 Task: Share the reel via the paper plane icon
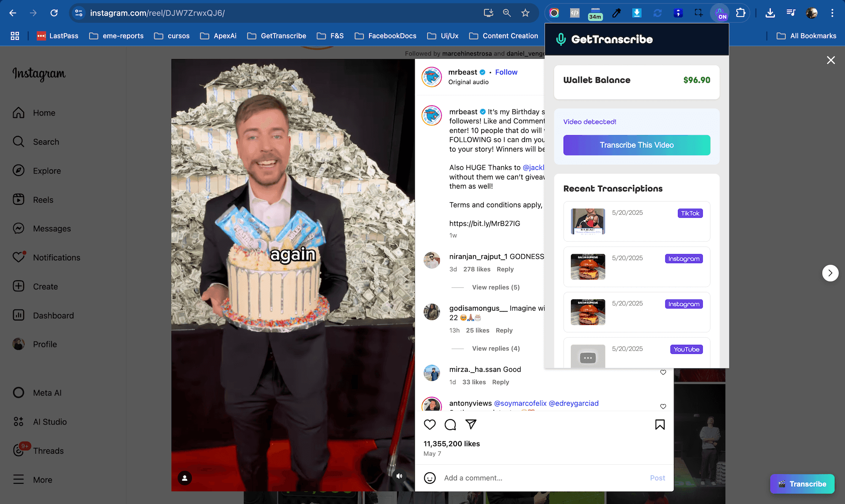pos(470,425)
